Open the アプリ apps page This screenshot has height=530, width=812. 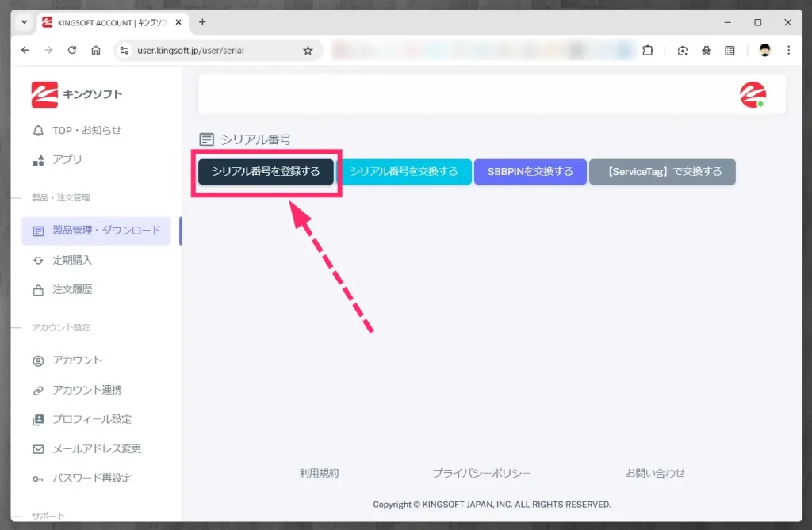[67, 159]
